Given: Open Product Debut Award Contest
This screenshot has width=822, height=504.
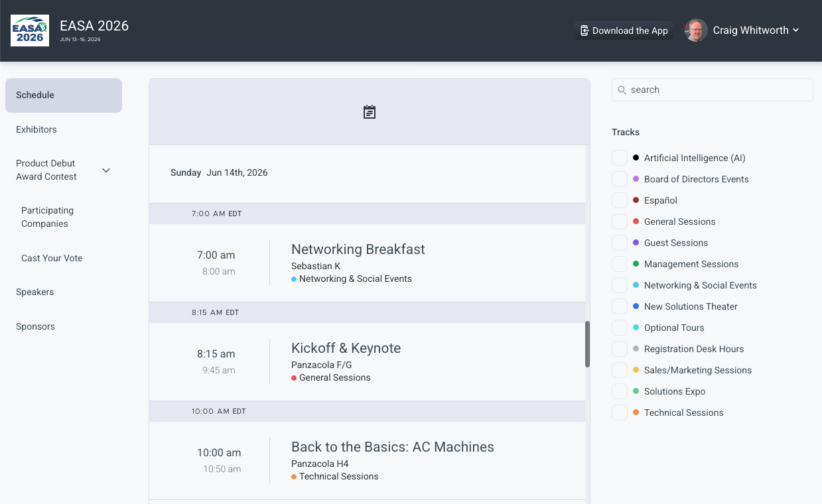Looking at the screenshot, I should pyautogui.click(x=46, y=170).
